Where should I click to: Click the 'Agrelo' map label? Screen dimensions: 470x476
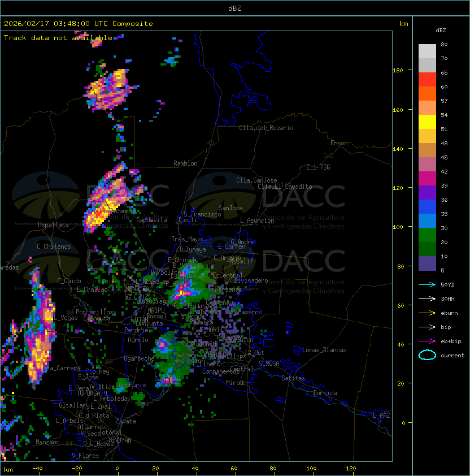coord(138,340)
